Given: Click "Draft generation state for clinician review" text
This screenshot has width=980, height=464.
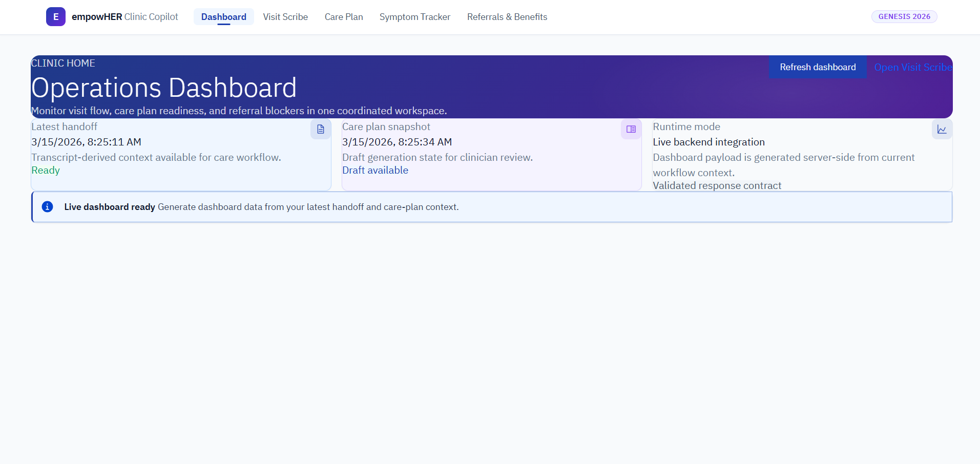Looking at the screenshot, I should [x=437, y=157].
